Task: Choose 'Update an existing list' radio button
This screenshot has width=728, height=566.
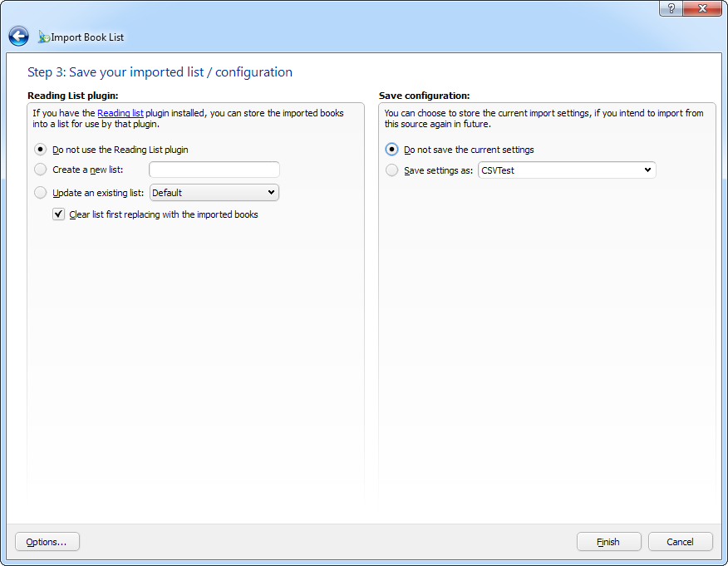Action: [41, 193]
